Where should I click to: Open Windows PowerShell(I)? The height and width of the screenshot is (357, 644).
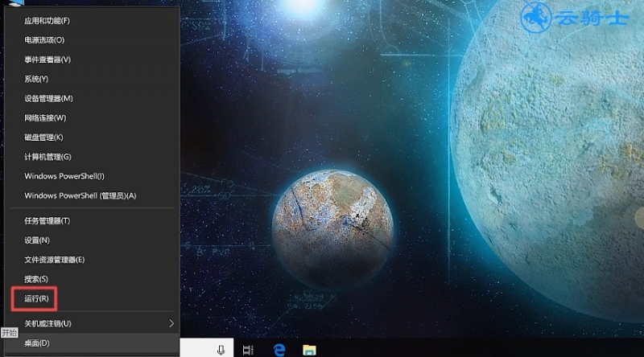tap(92, 176)
